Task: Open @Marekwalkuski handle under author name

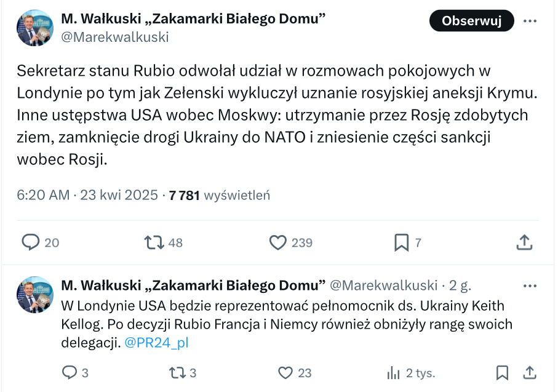Action: pos(114,37)
